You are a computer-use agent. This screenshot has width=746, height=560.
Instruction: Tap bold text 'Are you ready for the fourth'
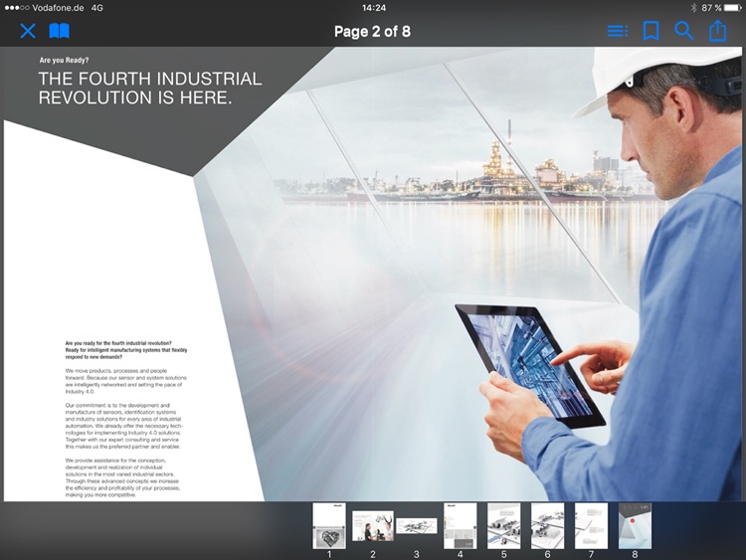tap(126, 350)
